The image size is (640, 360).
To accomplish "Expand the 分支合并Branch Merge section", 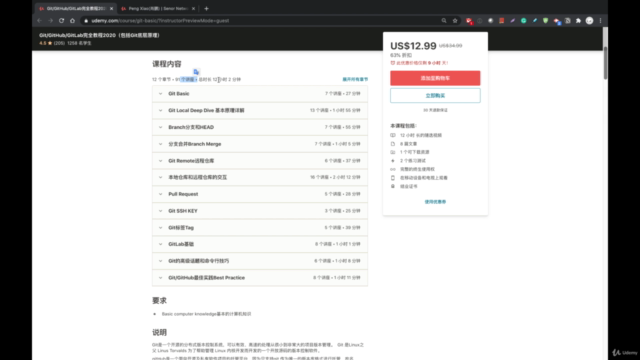I will (x=260, y=144).
